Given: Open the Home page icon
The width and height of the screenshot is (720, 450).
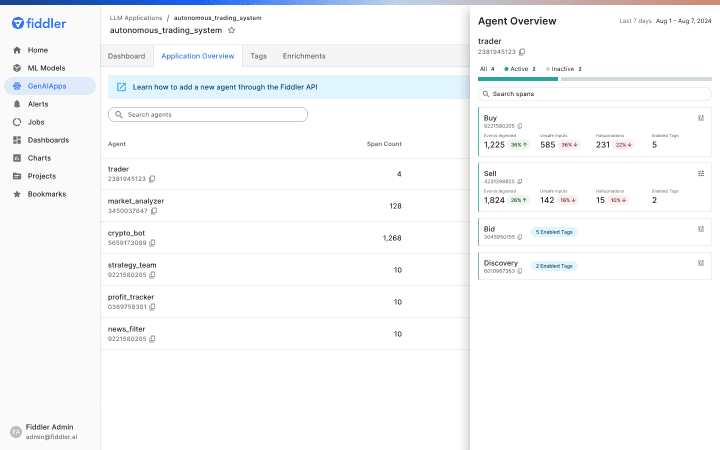Looking at the screenshot, I should [17, 50].
